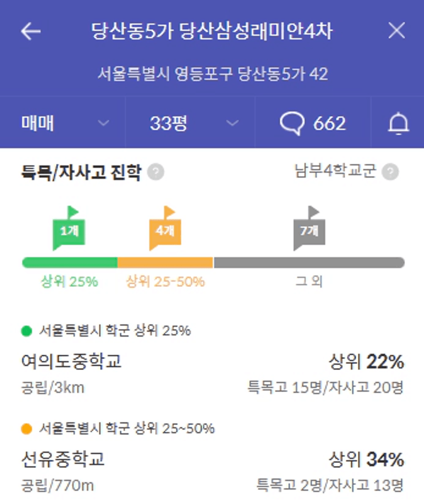Open the comments speech bubble icon
Viewport: 424px width, 504px height.
coord(292,123)
